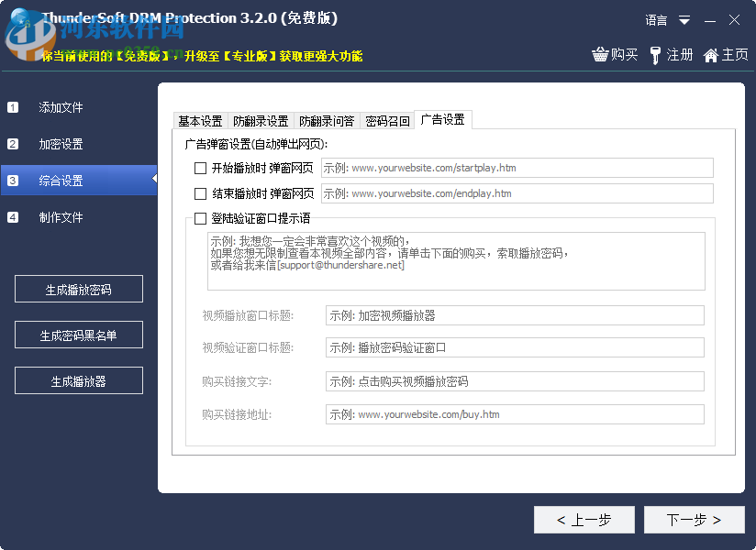Click the 生成密码黑名单 button
The width and height of the screenshot is (756, 550).
(x=78, y=335)
